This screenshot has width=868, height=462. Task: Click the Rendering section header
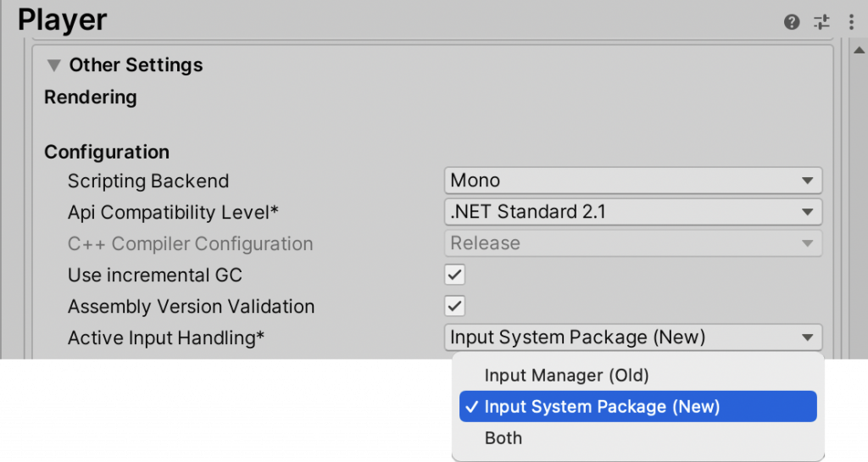coord(91,97)
